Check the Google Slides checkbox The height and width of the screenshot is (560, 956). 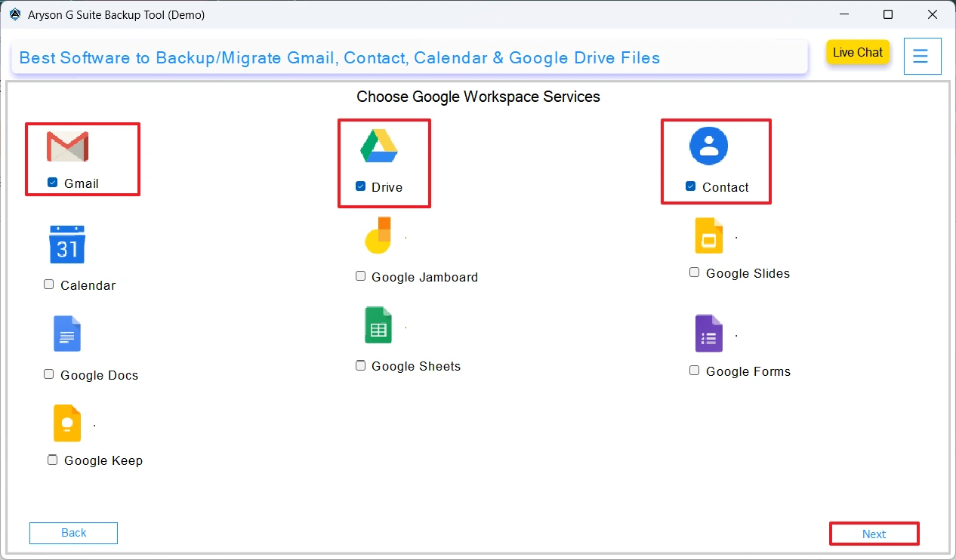[694, 272]
